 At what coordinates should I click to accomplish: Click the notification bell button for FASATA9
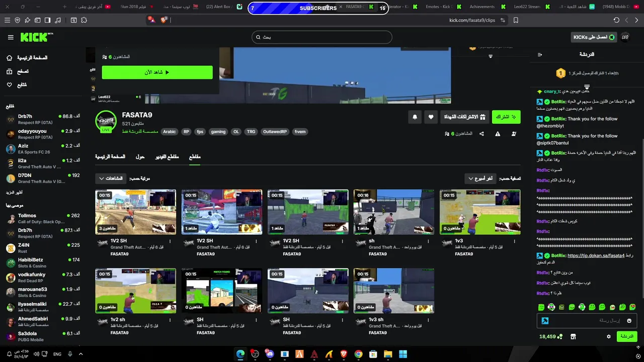click(415, 117)
